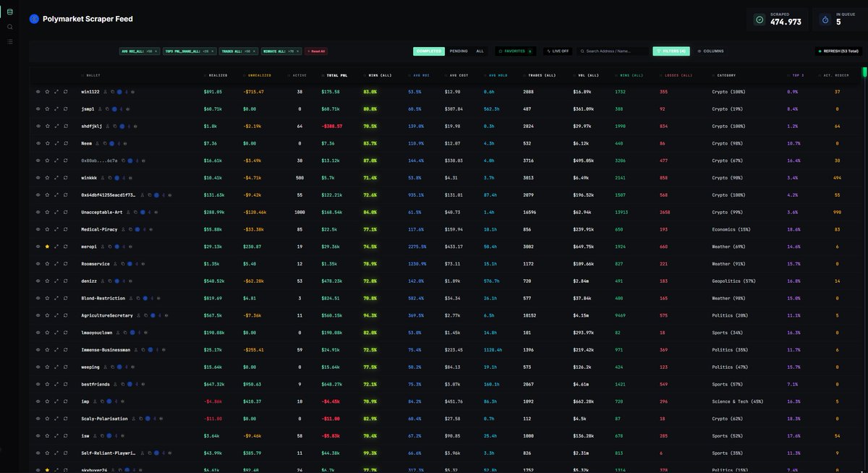Viewport: 868px width, 473px height.
Task: Expand the denizz row details
Action: (56, 281)
